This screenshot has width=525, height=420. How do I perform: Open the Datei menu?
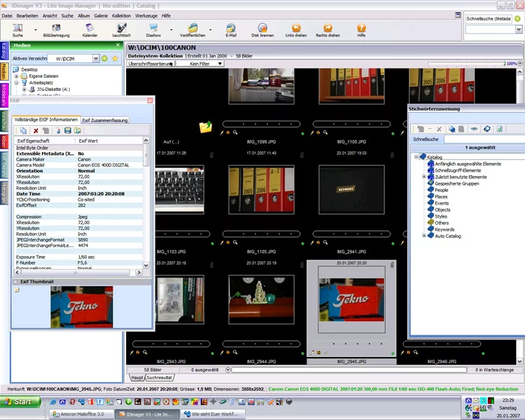(7, 15)
